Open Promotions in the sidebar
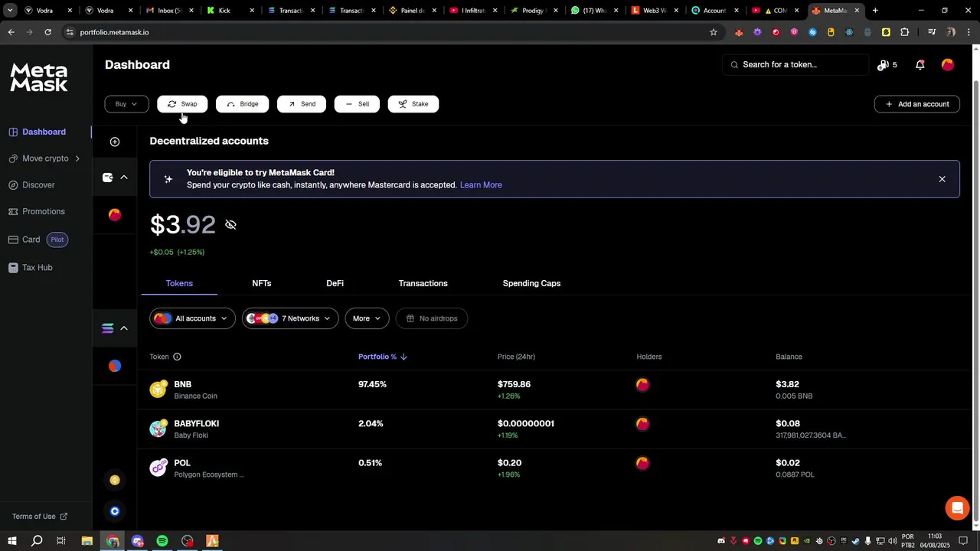Image resolution: width=980 pixels, height=551 pixels. [x=43, y=211]
